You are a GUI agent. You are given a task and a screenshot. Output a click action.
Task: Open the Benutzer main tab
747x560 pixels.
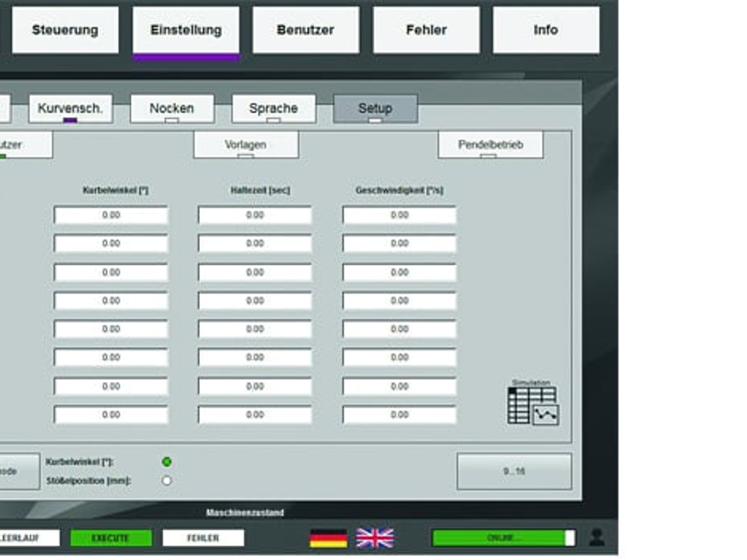coord(306,30)
